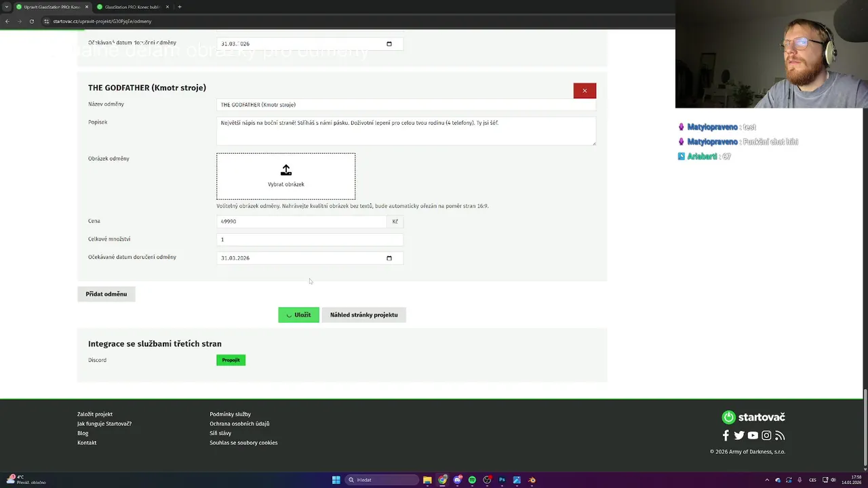Open a new browser tab
Image resolution: width=868 pixels, height=488 pixels.
pos(179,7)
